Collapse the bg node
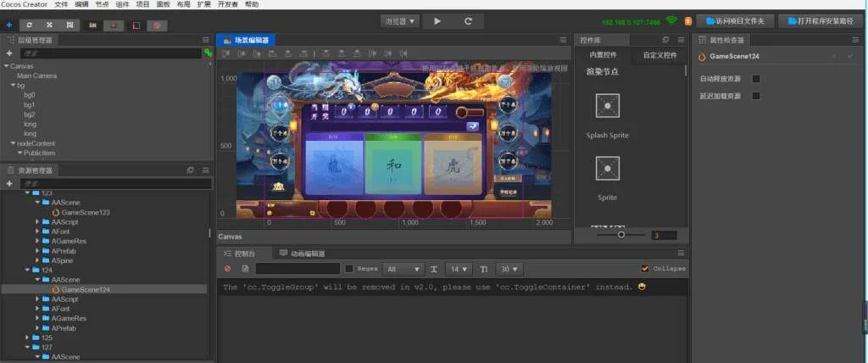The height and width of the screenshot is (363, 868). click(14, 86)
